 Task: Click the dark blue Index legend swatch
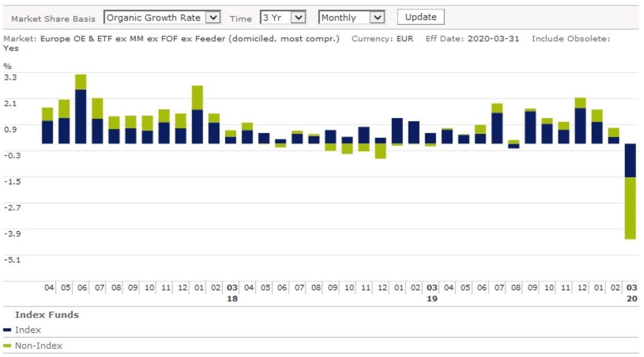click(7, 330)
